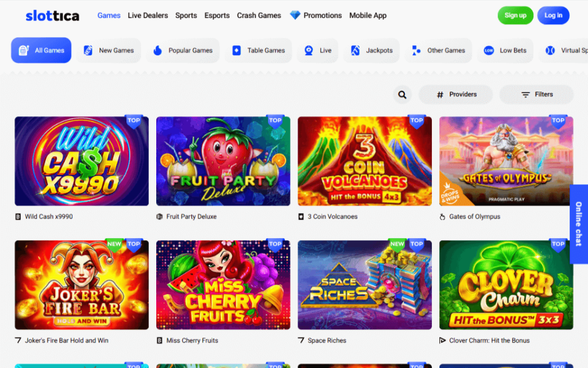Launch Space Riches thumbnail
This screenshot has height=368, width=588.
pos(365,285)
